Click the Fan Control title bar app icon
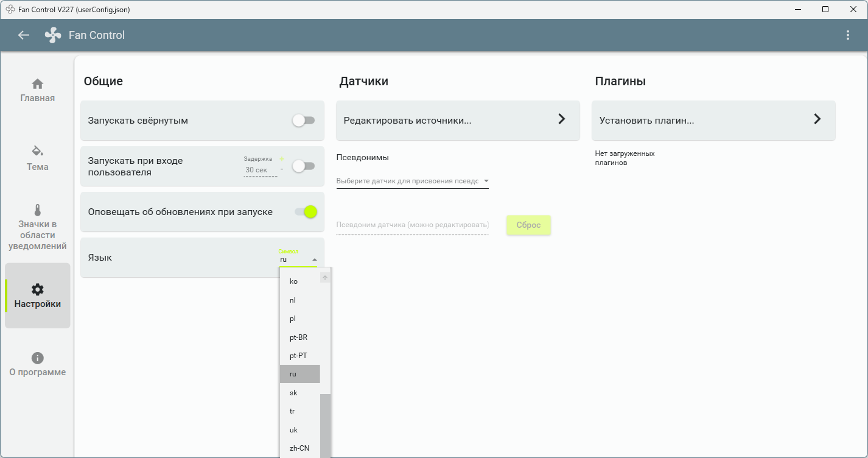868x458 pixels. coord(10,9)
